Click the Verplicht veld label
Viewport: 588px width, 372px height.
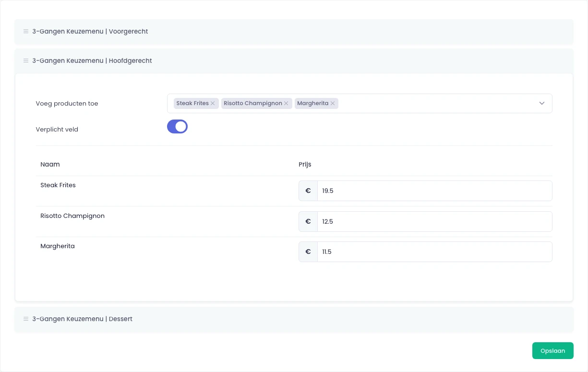click(57, 130)
